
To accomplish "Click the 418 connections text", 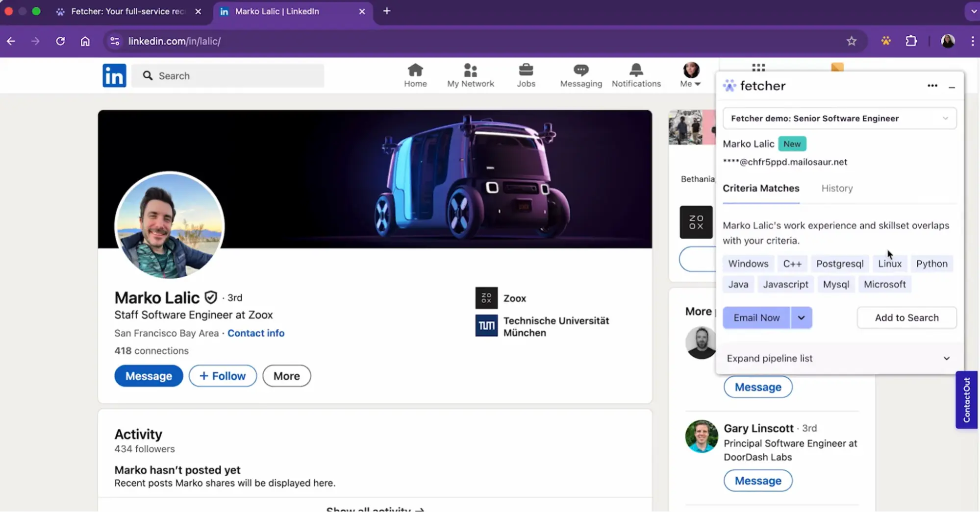I will coord(151,351).
